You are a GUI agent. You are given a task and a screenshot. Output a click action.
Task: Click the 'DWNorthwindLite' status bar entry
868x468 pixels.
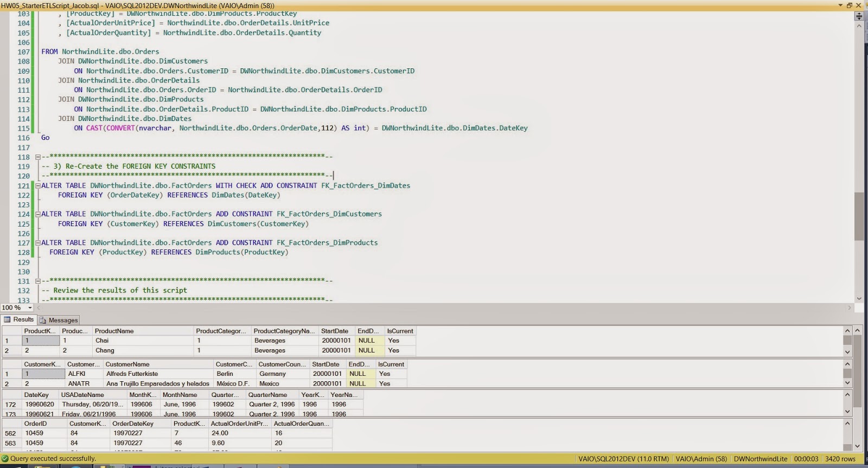coord(761,459)
